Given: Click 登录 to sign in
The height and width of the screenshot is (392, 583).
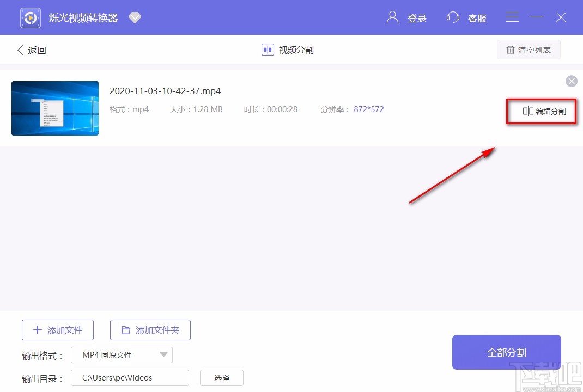Looking at the screenshot, I should click(x=417, y=18).
